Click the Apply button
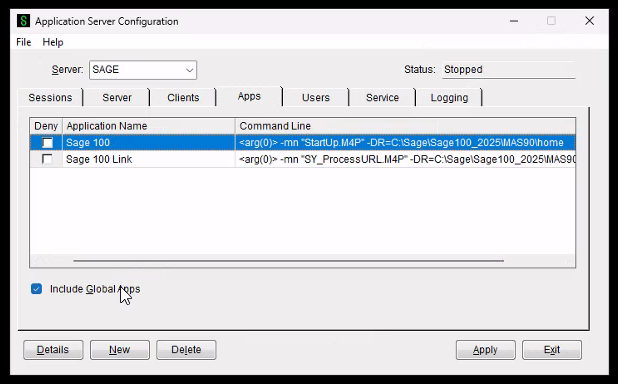618x384 pixels. [x=486, y=350]
